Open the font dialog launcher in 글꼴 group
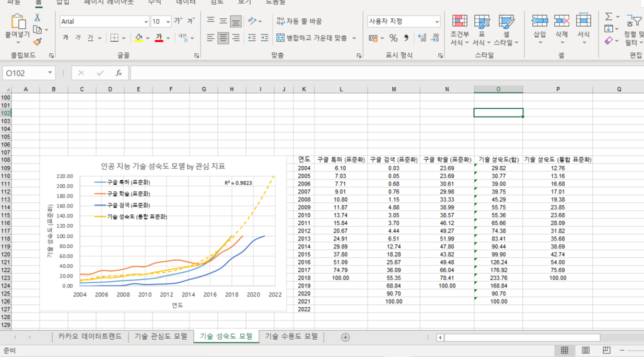 pos(196,55)
